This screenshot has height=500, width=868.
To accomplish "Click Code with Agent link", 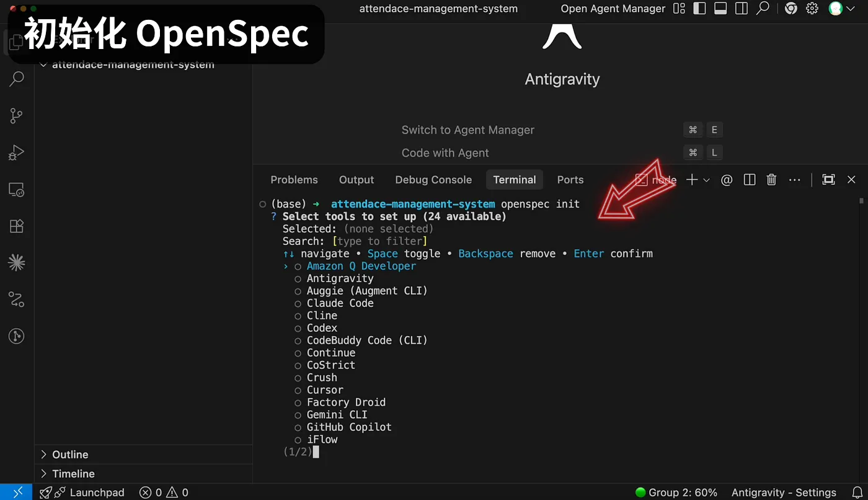I will point(445,153).
